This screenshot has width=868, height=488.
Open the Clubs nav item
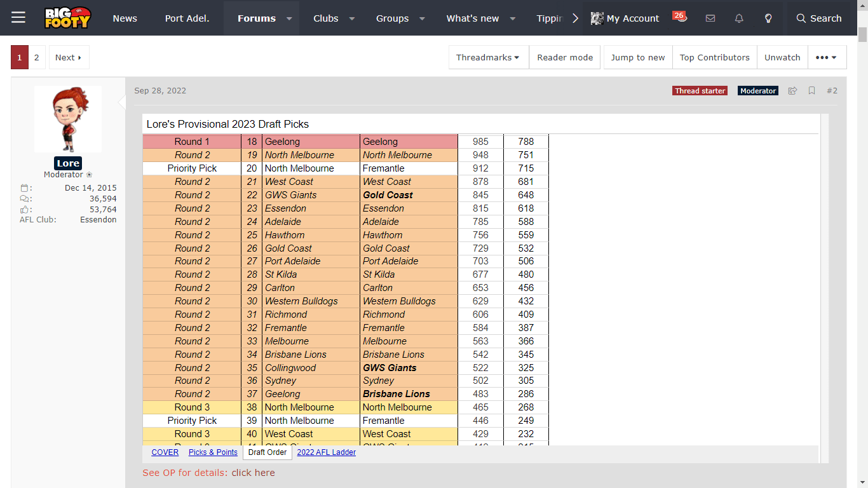point(326,18)
